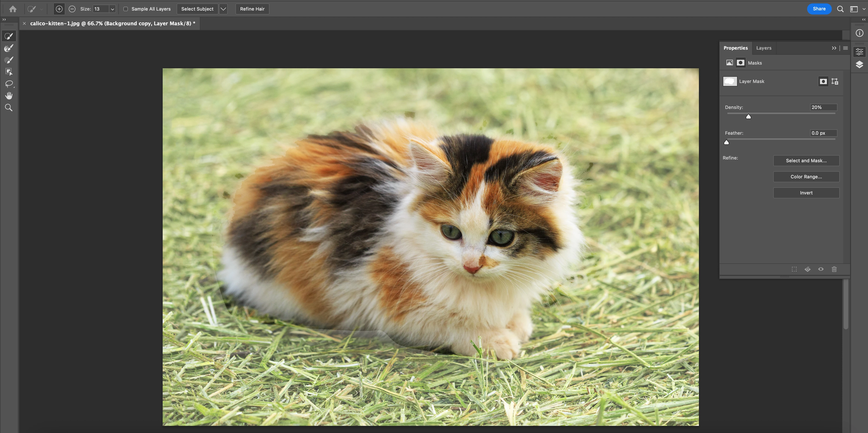
Task: Select the Quick Selection tool
Action: tap(9, 36)
